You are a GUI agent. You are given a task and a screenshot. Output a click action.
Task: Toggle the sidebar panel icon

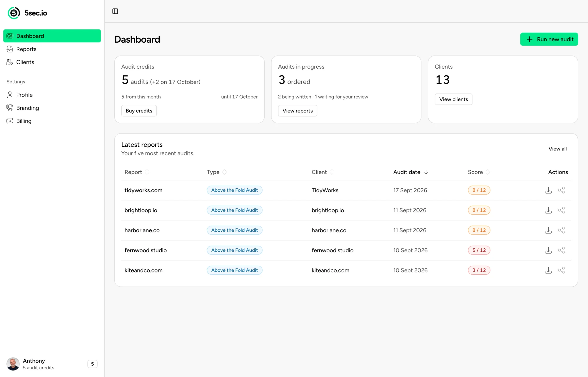(115, 11)
